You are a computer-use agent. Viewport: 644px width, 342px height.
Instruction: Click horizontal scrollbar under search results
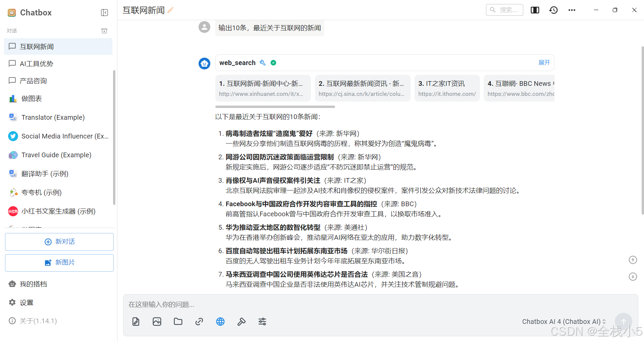(275, 107)
